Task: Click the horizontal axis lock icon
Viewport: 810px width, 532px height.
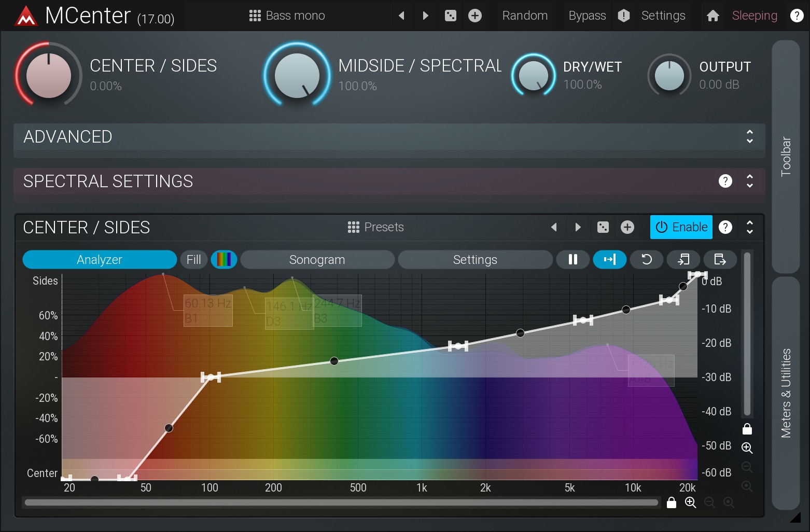Action: (x=671, y=502)
